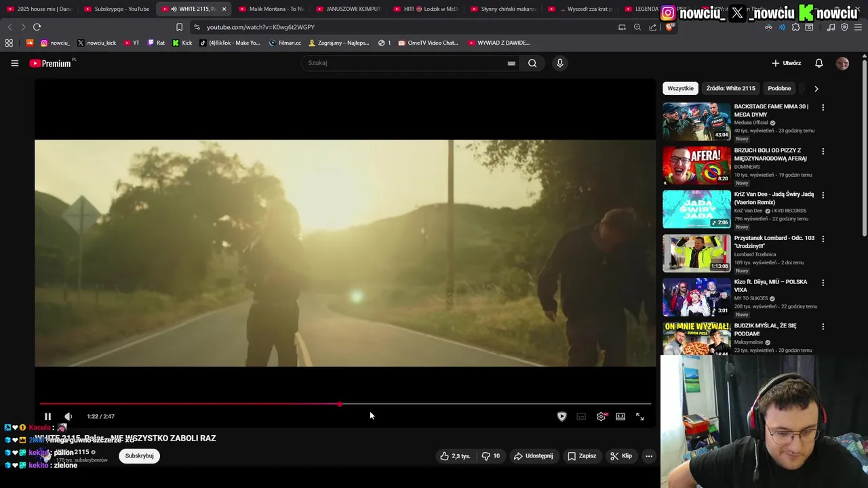This screenshot has height=488, width=868.
Task: Open nowciu_ Instagram bookmark
Action: pyautogui.click(x=55, y=43)
